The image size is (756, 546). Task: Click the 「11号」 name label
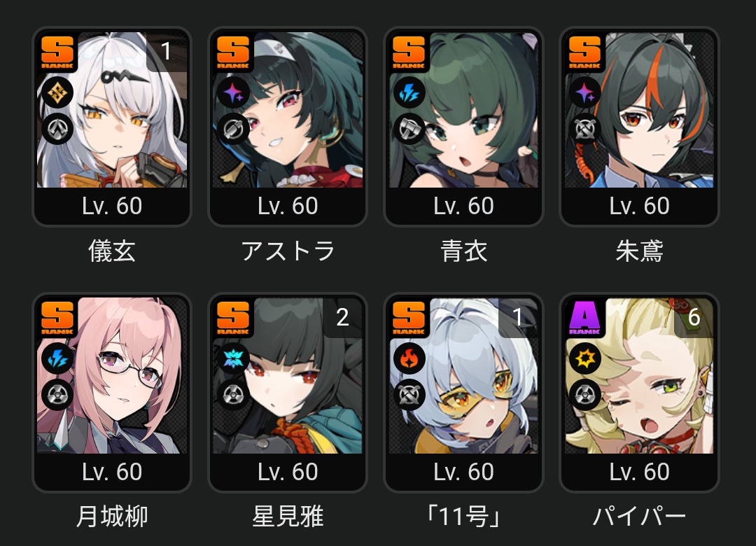463,517
